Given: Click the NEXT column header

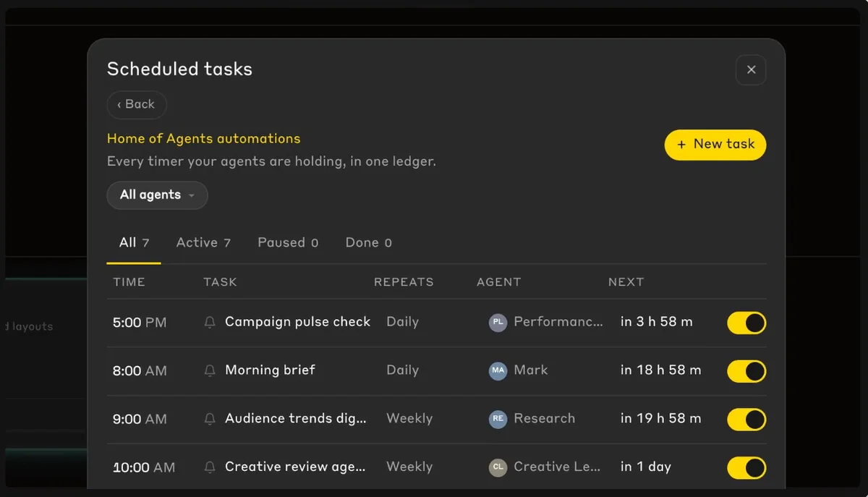Looking at the screenshot, I should (626, 282).
